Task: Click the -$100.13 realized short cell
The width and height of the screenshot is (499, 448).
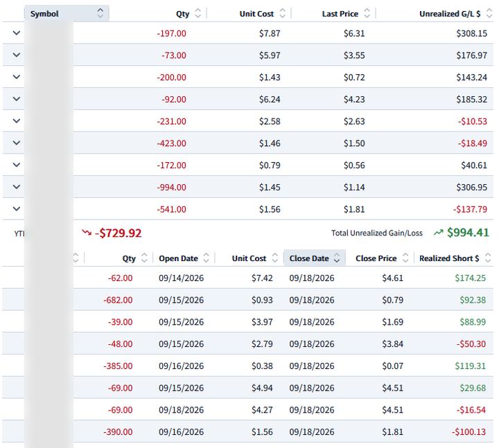Action: click(x=469, y=432)
